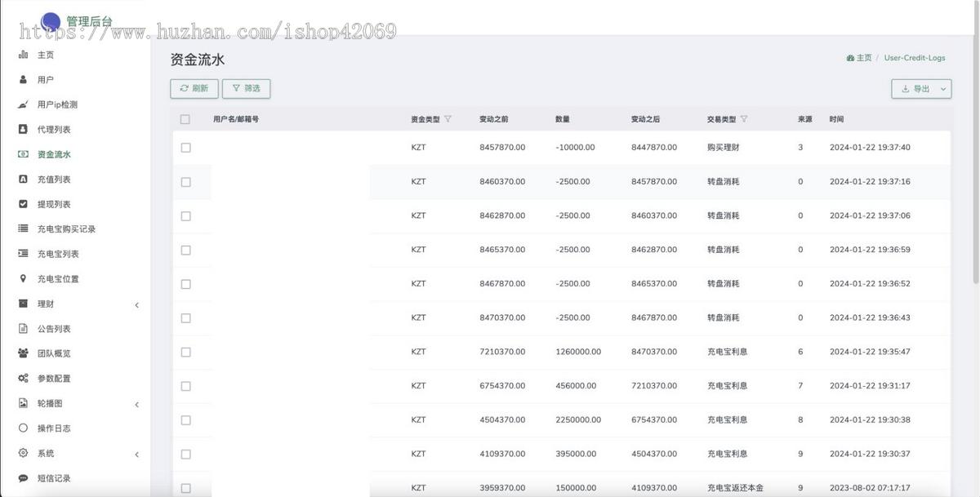The image size is (980, 497).
Task: Click the 理财 archive icon in sidebar
Action: tap(23, 304)
